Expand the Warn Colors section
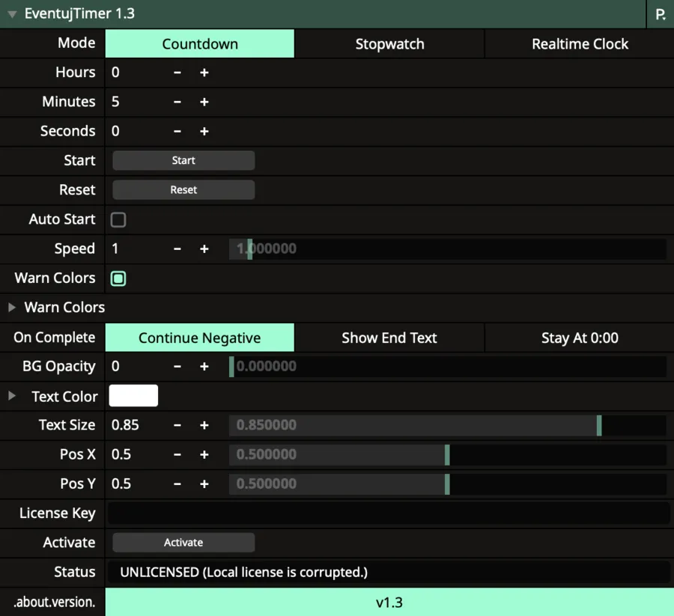Image resolution: width=674 pixels, height=616 pixels. [x=12, y=307]
